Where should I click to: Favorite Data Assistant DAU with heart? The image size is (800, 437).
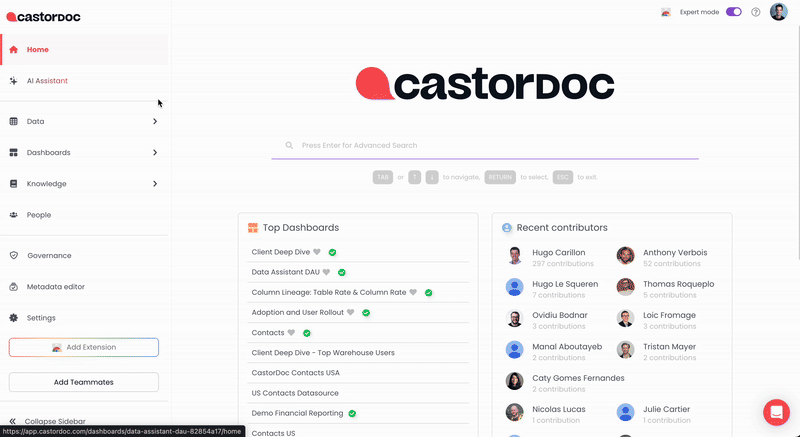point(327,272)
